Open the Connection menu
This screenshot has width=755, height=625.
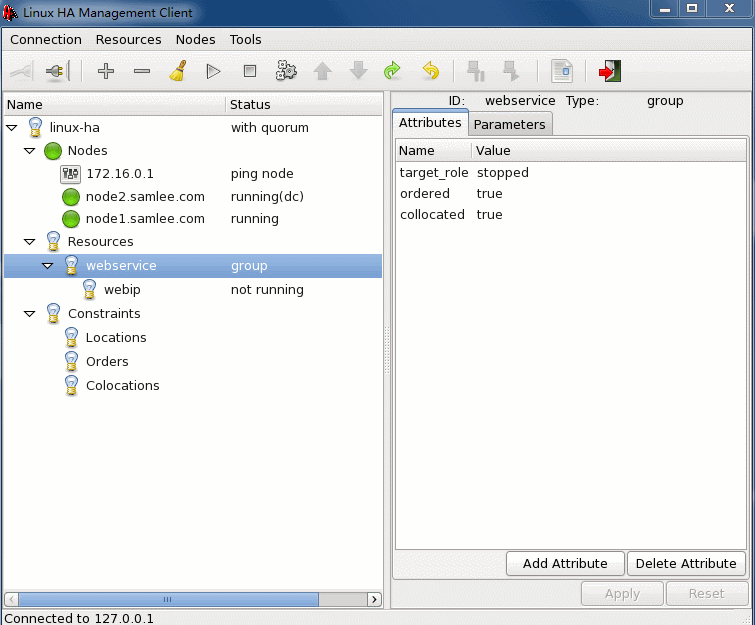pyautogui.click(x=46, y=39)
